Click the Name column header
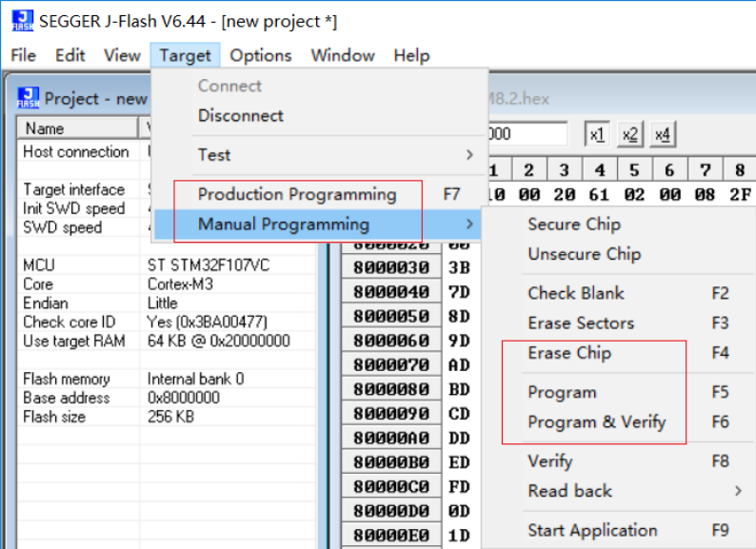The height and width of the screenshot is (549, 756). click(x=78, y=128)
